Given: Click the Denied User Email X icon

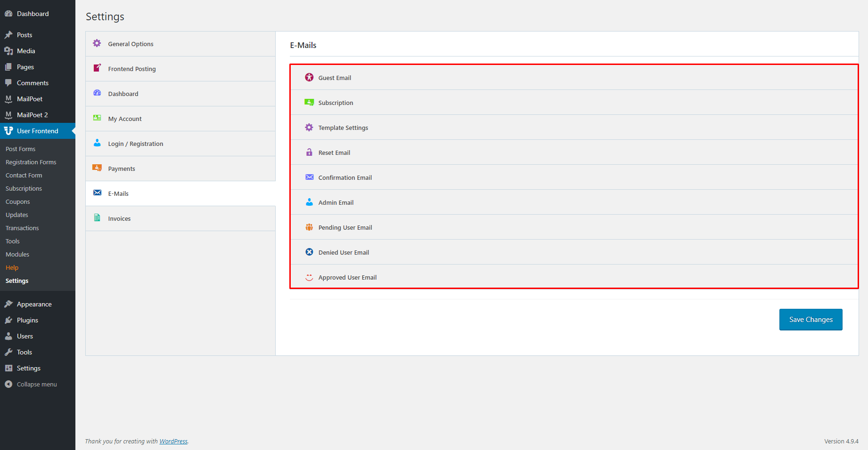Looking at the screenshot, I should click(x=309, y=252).
